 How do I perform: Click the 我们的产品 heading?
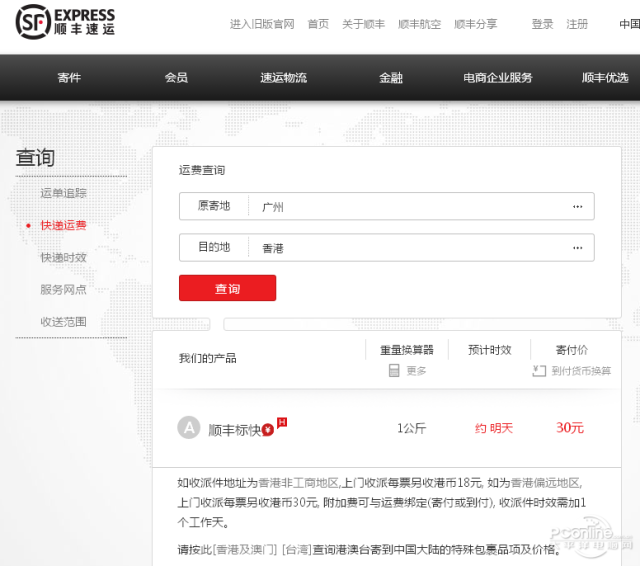click(x=208, y=358)
